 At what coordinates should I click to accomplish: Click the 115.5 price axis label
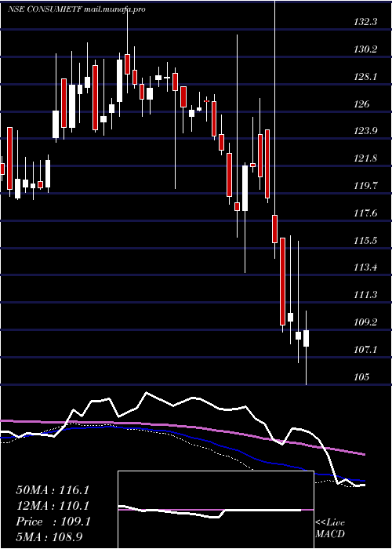365,241
